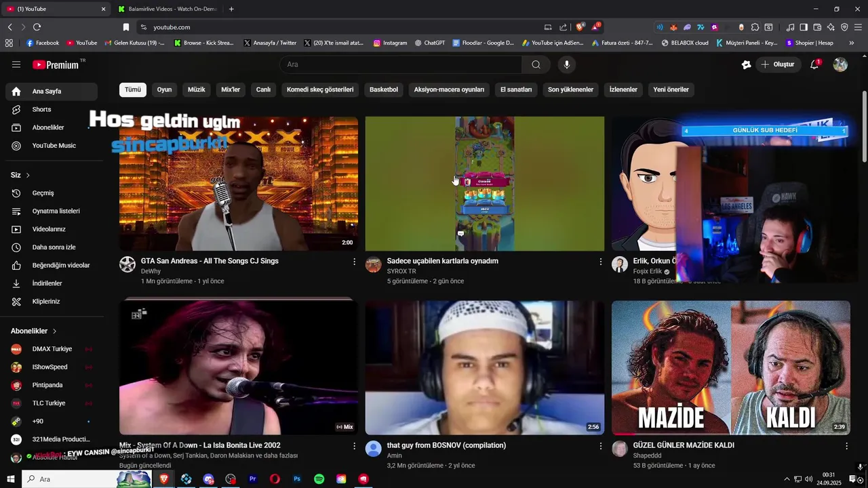The image size is (868, 488).
Task: Click the Oluştur create button
Action: [x=778, y=64]
